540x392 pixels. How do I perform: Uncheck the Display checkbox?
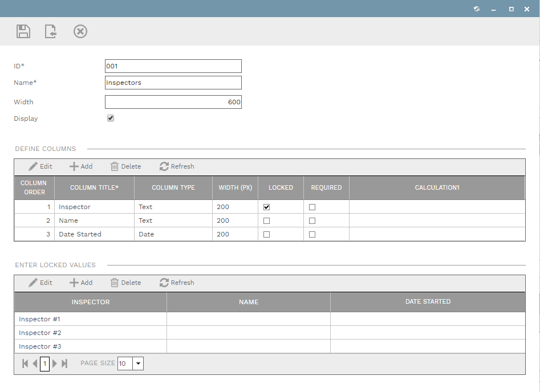click(x=111, y=119)
